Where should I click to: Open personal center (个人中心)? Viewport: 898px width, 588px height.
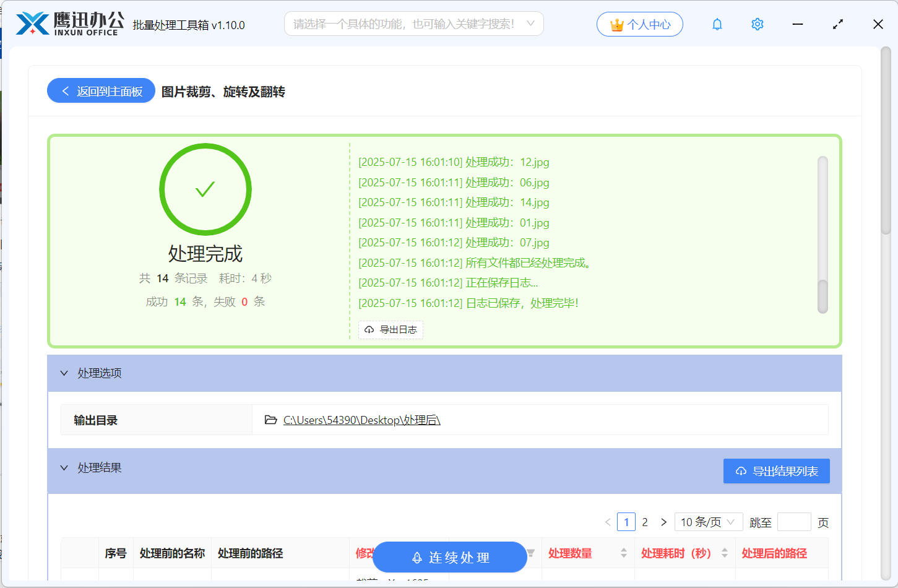(640, 24)
